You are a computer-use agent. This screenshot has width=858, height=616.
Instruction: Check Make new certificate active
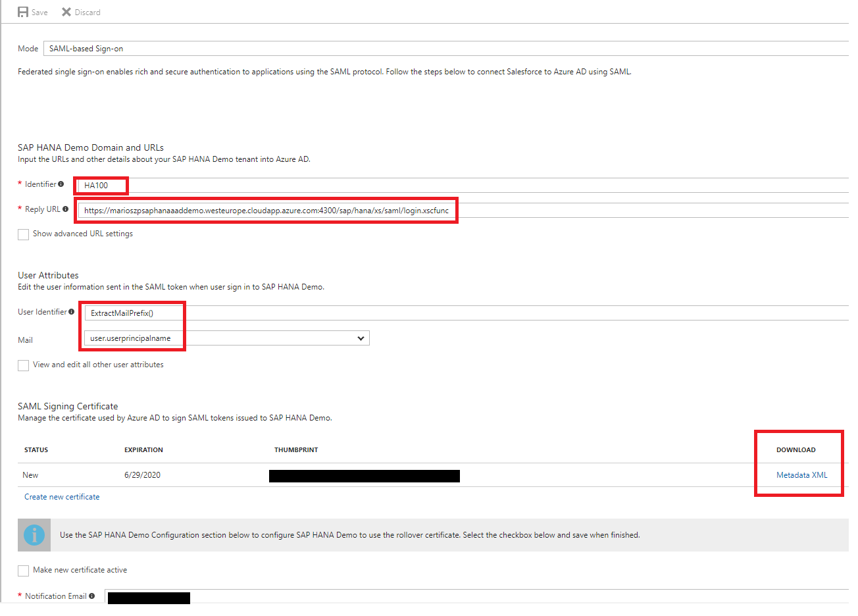[24, 571]
